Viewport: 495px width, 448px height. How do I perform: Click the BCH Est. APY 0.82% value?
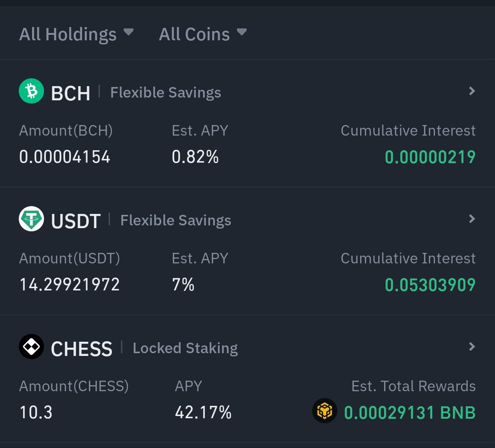point(195,157)
